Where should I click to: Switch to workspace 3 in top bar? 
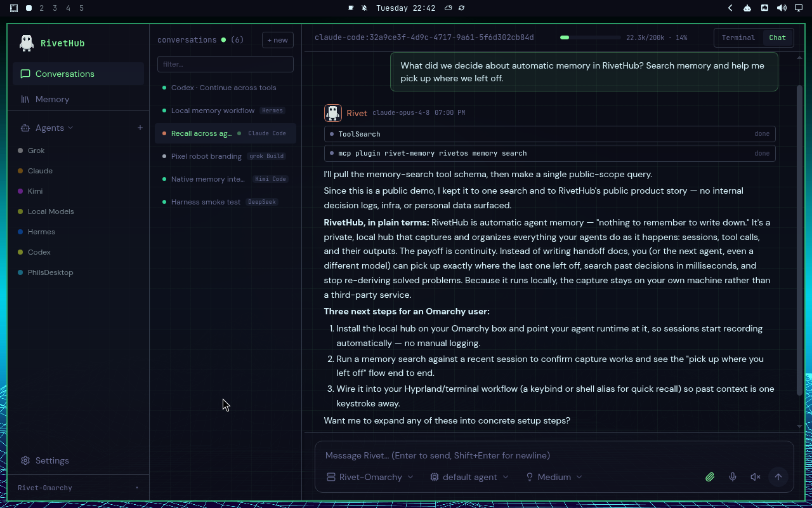(x=55, y=8)
